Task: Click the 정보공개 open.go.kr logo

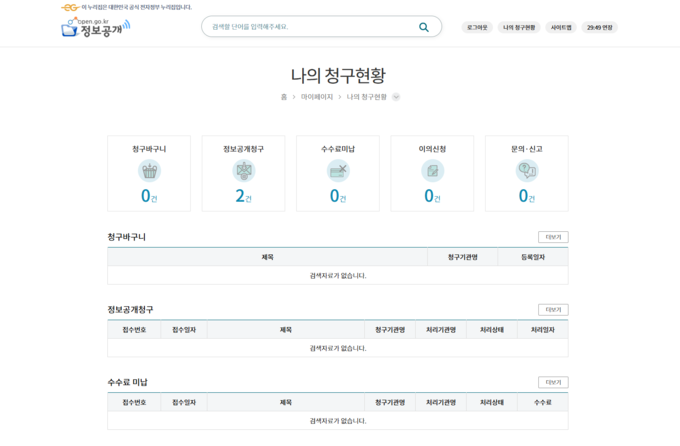Action: 95,27
